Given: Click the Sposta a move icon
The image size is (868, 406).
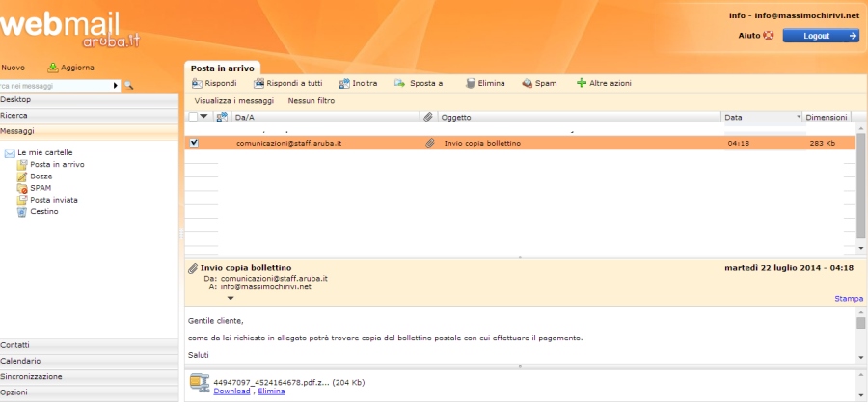Looking at the screenshot, I should pos(399,84).
